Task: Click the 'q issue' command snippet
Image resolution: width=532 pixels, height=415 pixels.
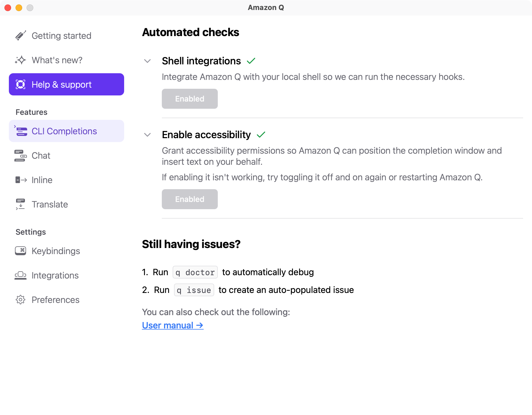Action: [194, 290]
